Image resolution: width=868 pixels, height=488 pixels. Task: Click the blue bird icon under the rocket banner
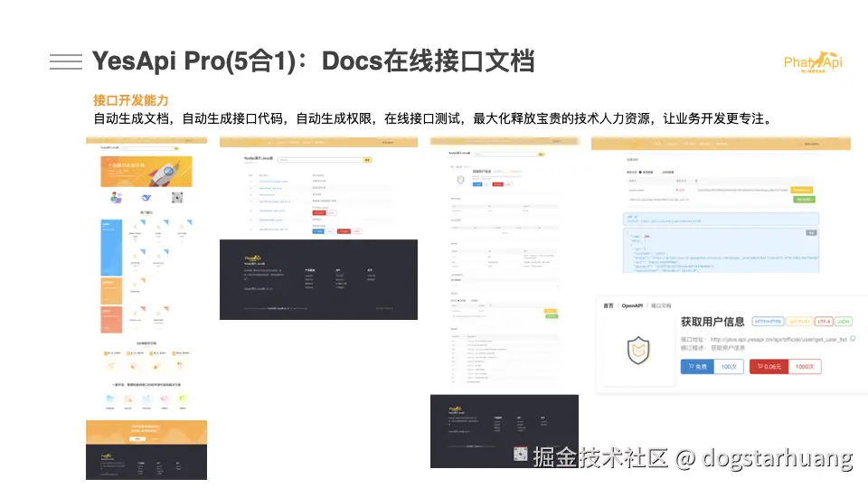pos(146,198)
